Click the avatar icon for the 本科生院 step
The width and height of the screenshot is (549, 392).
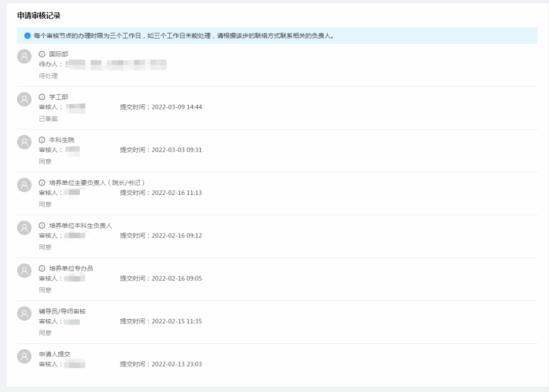(24, 142)
